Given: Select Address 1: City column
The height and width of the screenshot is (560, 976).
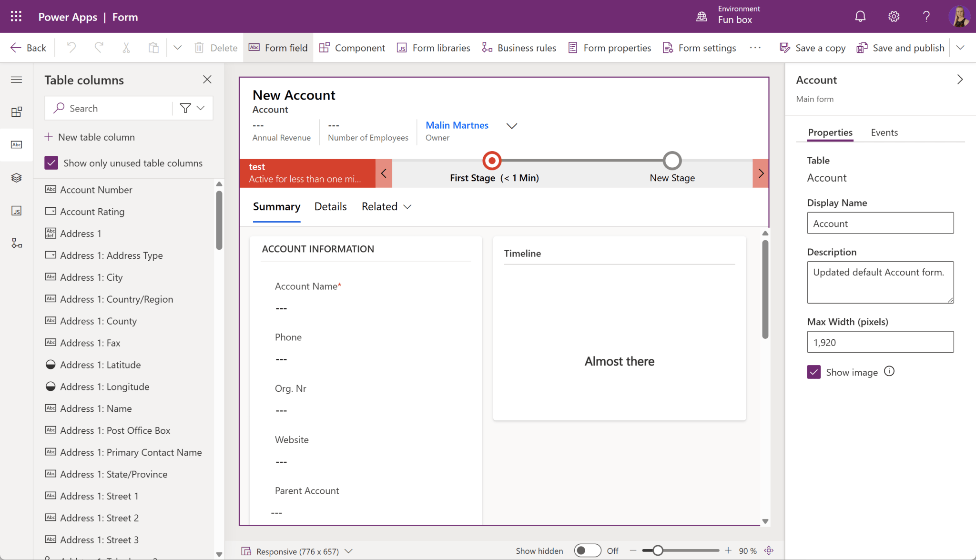Looking at the screenshot, I should click(84, 277).
